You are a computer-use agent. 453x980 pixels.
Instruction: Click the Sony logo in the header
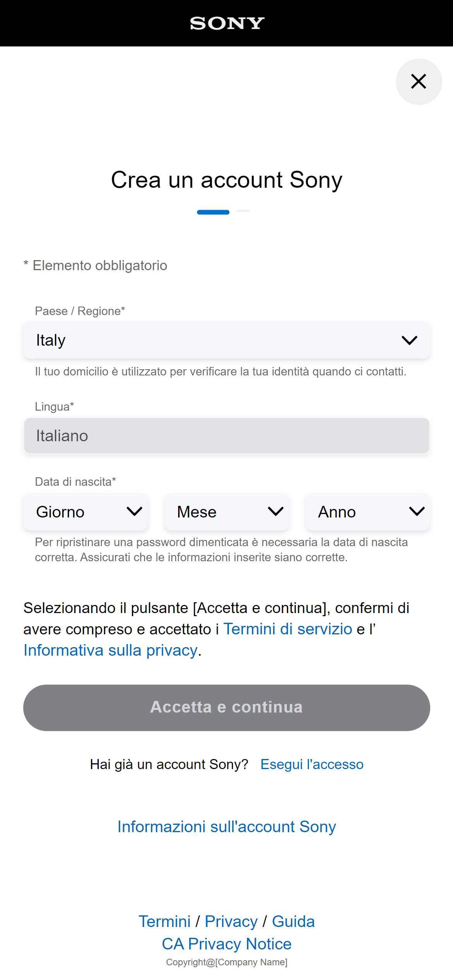226,23
